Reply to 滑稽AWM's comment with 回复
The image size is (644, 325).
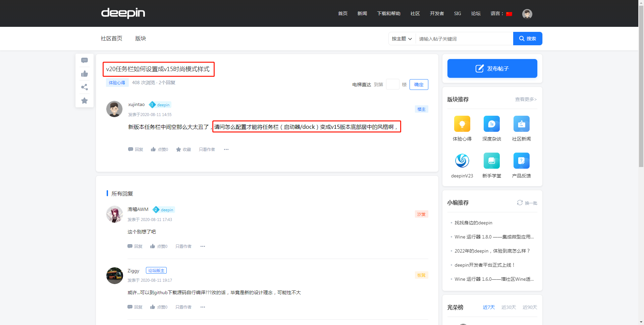click(x=135, y=247)
